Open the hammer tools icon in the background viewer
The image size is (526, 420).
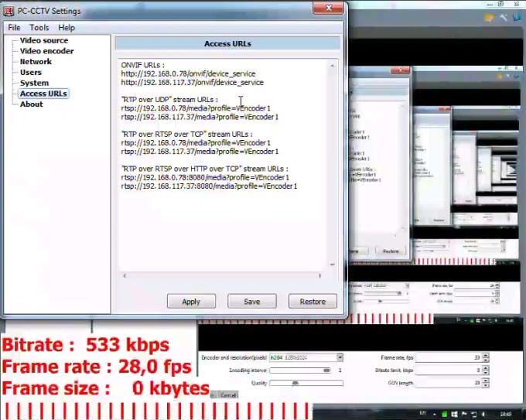(x=504, y=18)
